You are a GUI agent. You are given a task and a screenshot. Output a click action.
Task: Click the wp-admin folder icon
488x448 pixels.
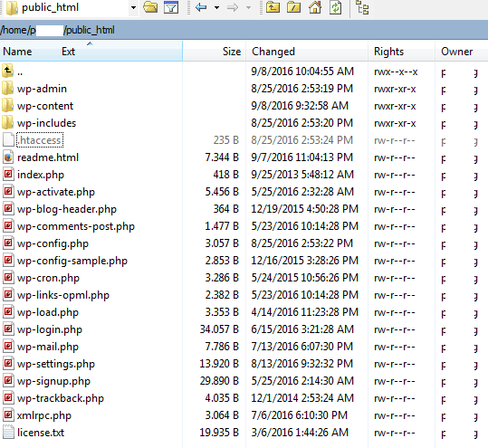pos(7,89)
